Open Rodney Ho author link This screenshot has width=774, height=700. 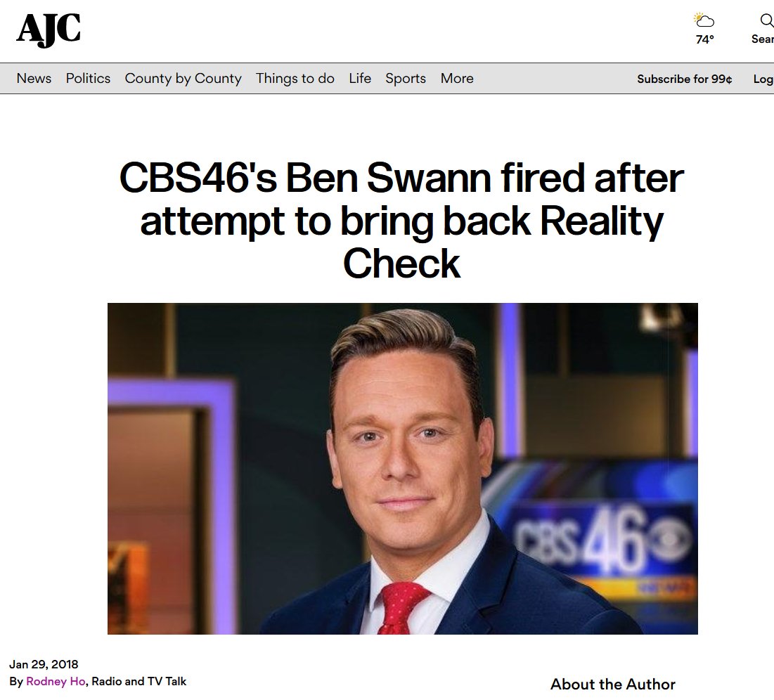56,681
